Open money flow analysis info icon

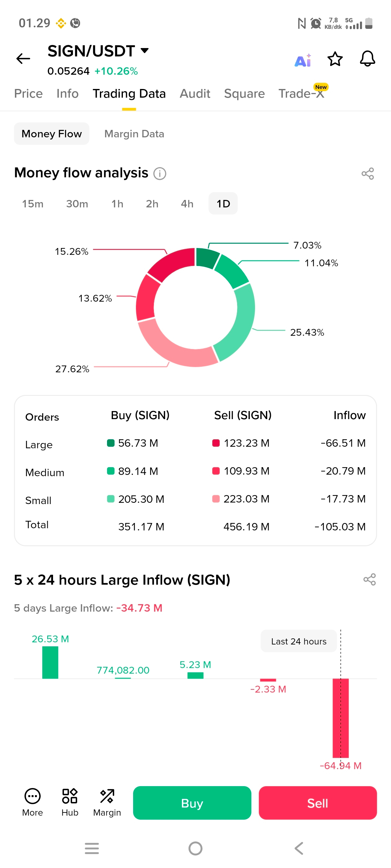(160, 174)
